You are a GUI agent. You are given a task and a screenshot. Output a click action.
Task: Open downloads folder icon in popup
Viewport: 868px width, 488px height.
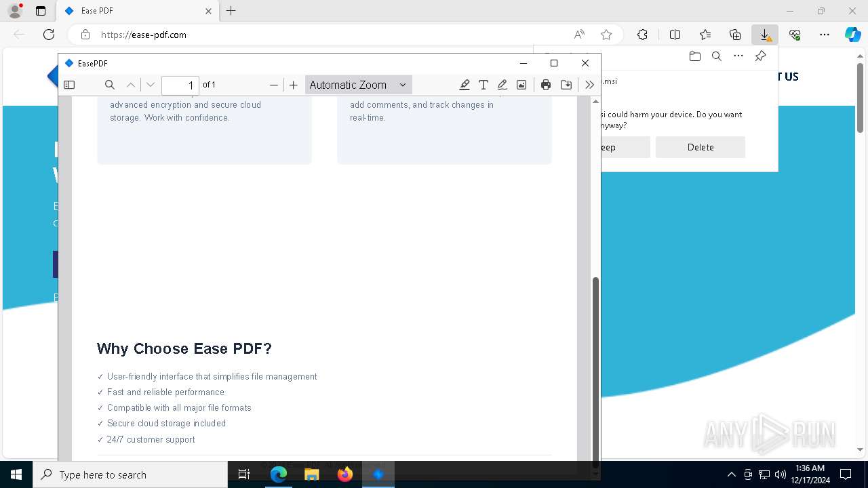coord(694,56)
